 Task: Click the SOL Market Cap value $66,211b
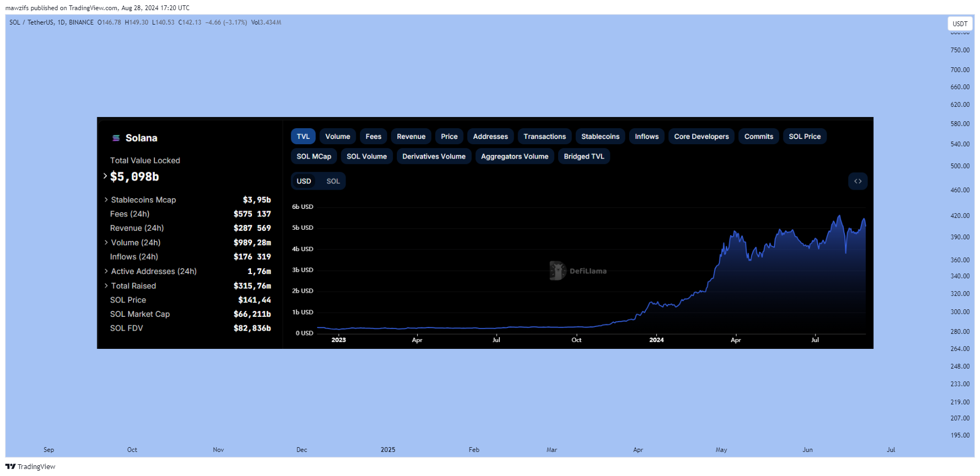point(252,314)
